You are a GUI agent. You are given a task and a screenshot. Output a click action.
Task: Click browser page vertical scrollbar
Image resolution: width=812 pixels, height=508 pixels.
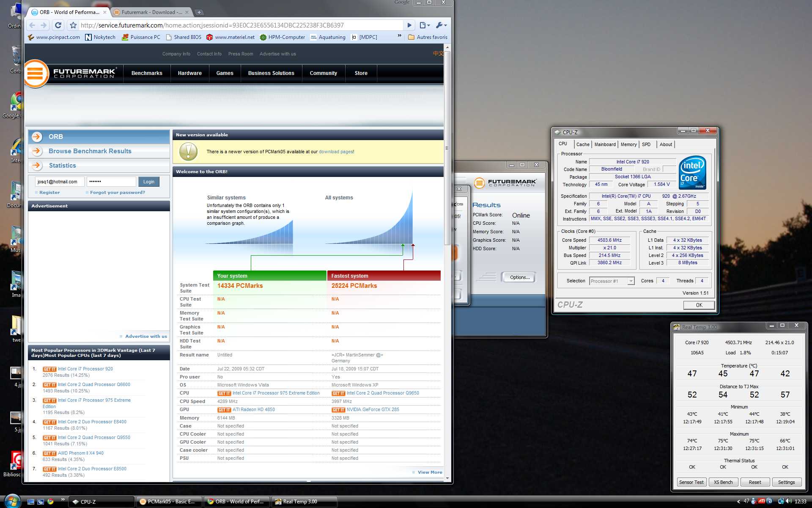point(447,148)
